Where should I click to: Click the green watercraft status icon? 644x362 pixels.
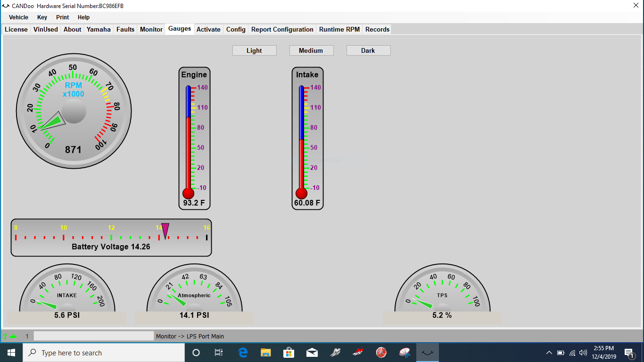[13, 336]
